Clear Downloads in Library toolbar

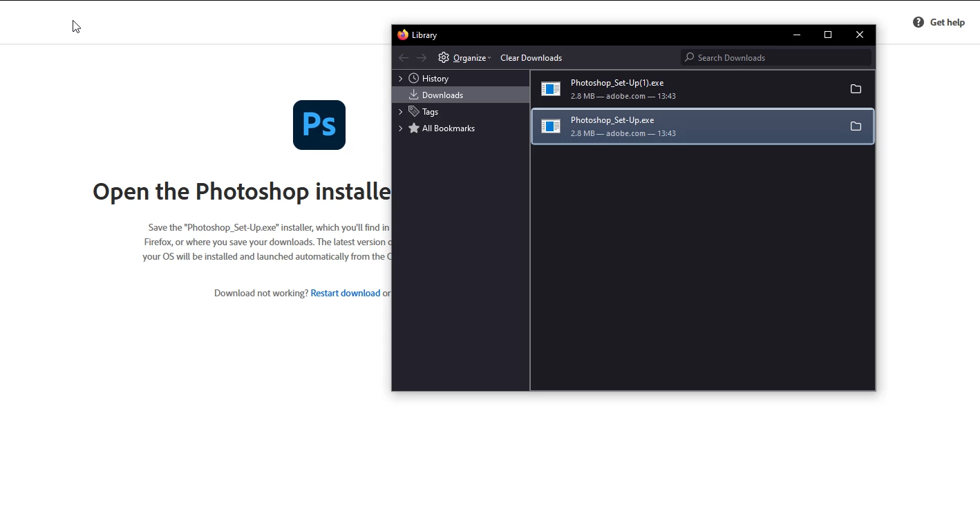[531, 58]
